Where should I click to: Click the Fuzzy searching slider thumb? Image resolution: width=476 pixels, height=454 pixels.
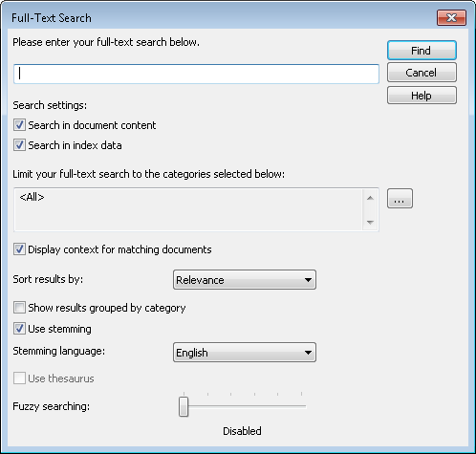[184, 406]
